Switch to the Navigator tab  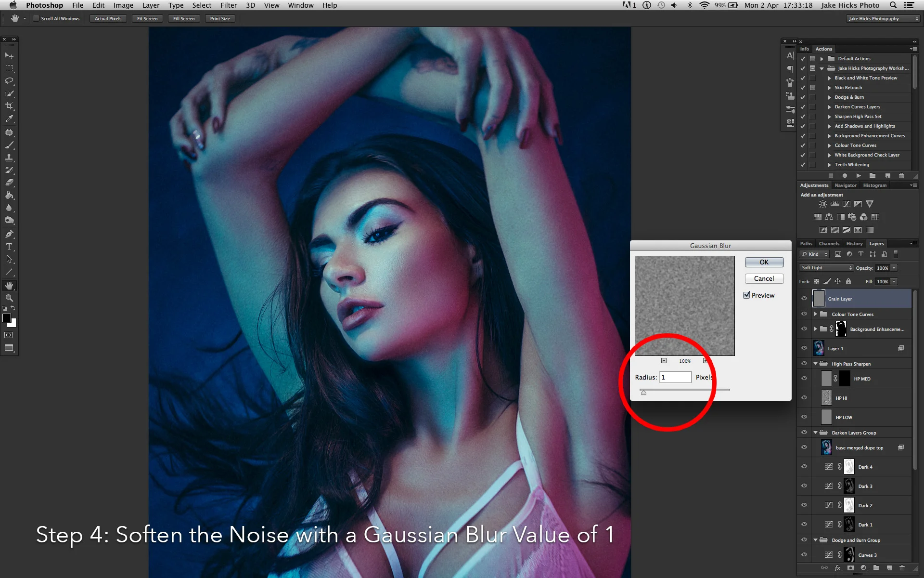(846, 185)
